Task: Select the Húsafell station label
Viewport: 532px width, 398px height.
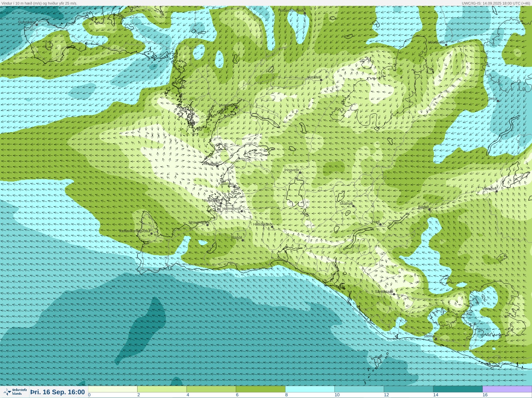Action: (313, 77)
